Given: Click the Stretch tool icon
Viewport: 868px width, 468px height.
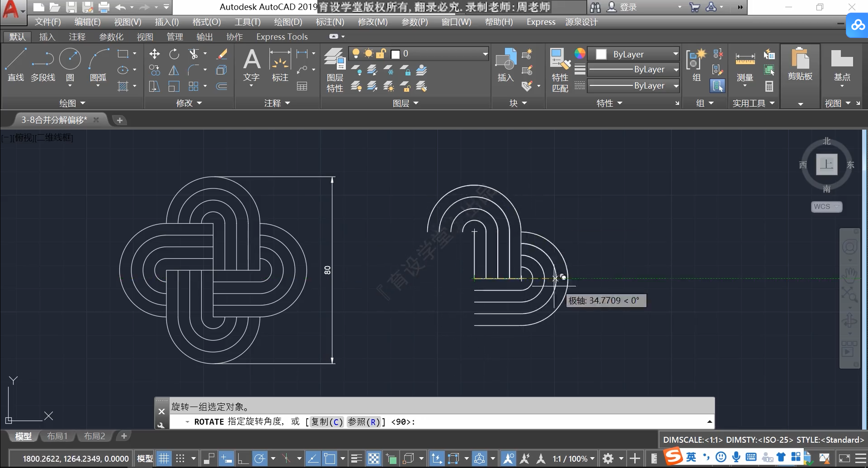Looking at the screenshot, I should click(154, 86).
